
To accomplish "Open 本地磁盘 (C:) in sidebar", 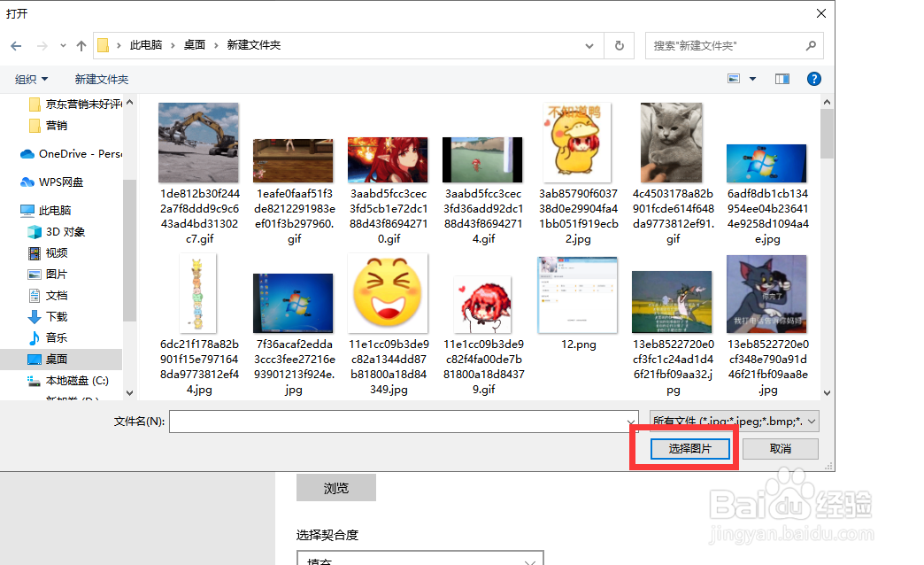I will coord(68,381).
